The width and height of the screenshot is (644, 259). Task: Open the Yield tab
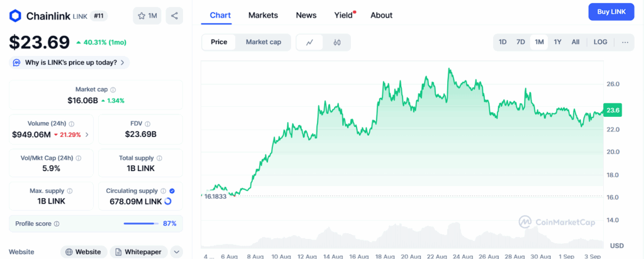[343, 15]
